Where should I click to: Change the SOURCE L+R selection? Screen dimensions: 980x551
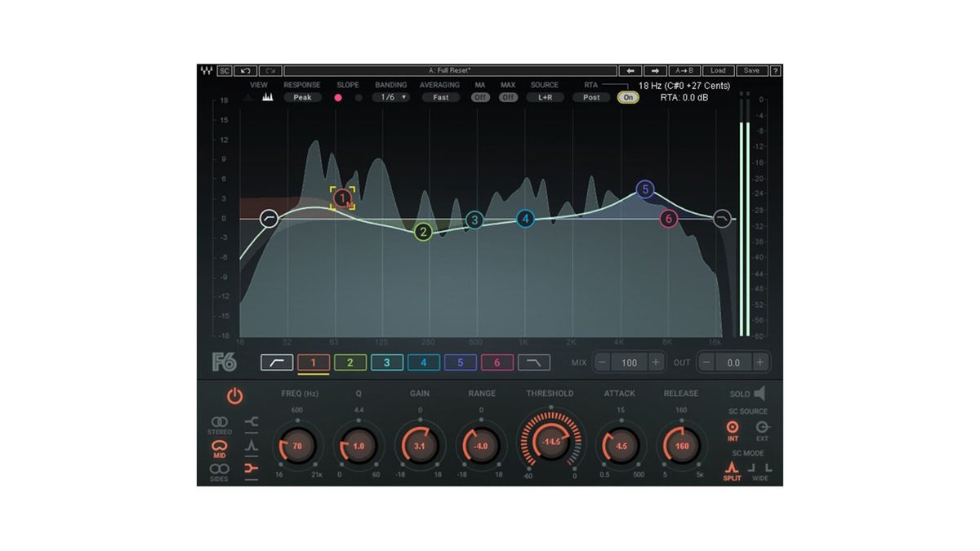click(544, 97)
